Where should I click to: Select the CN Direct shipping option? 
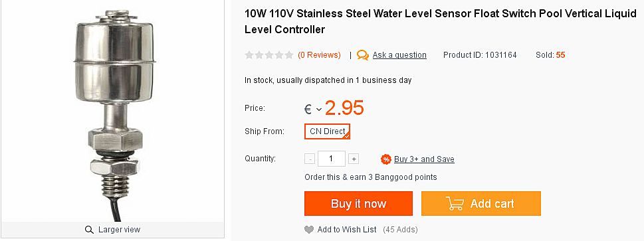tap(328, 131)
